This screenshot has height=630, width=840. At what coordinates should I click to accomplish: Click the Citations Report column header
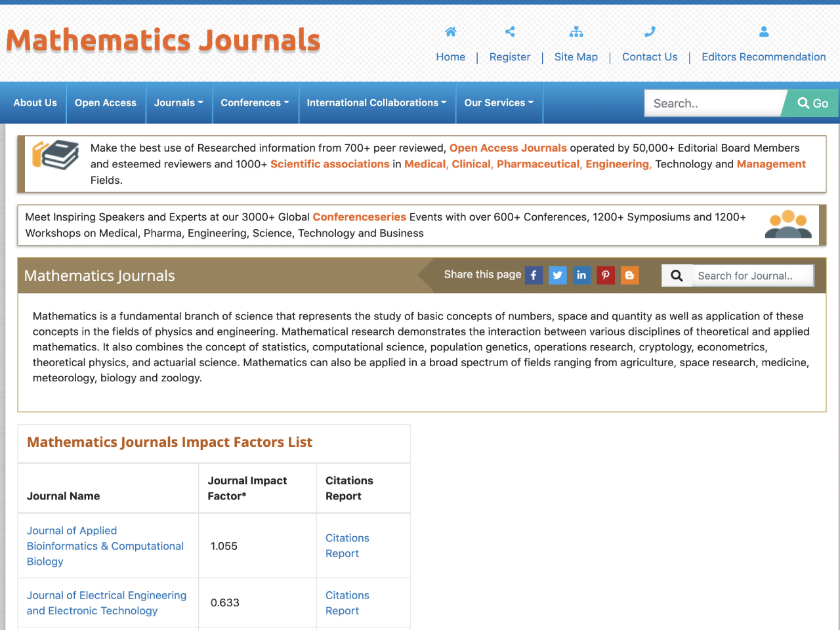coord(349,488)
